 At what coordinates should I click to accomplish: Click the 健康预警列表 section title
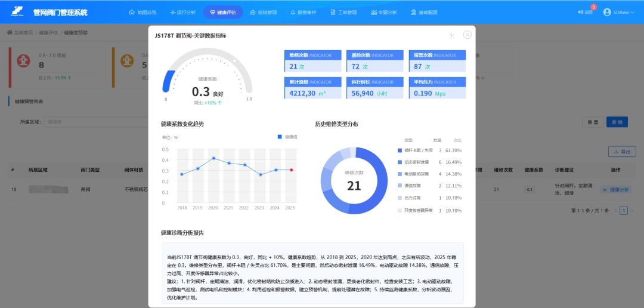(x=29, y=101)
